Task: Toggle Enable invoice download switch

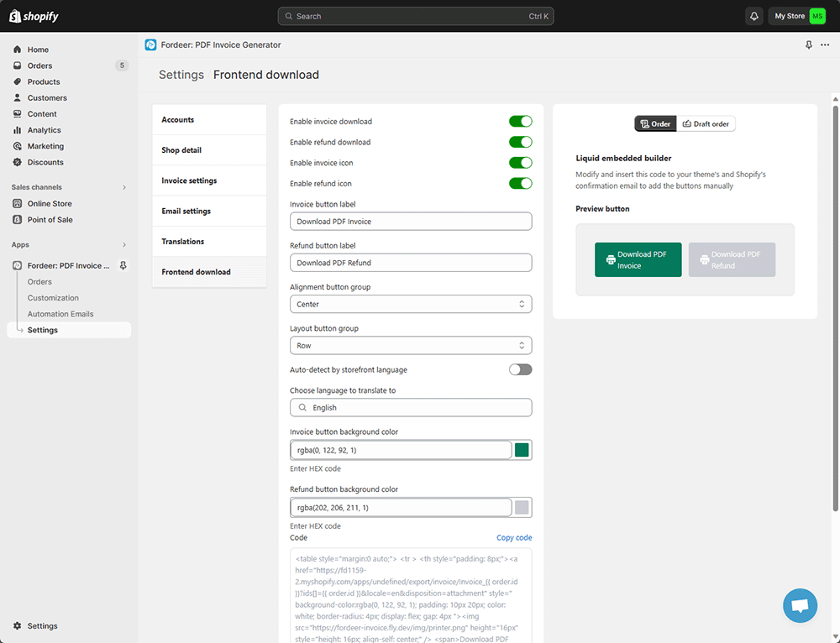Action: coord(520,122)
